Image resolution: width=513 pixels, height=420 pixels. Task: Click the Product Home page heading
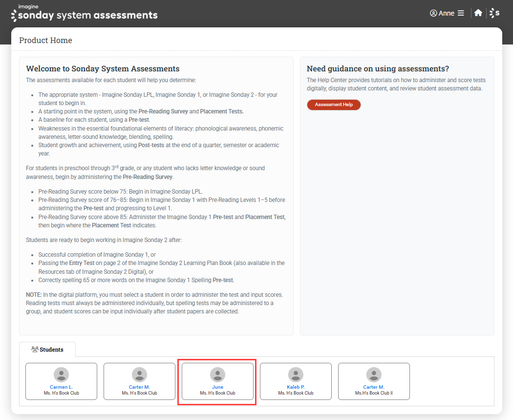(x=45, y=41)
